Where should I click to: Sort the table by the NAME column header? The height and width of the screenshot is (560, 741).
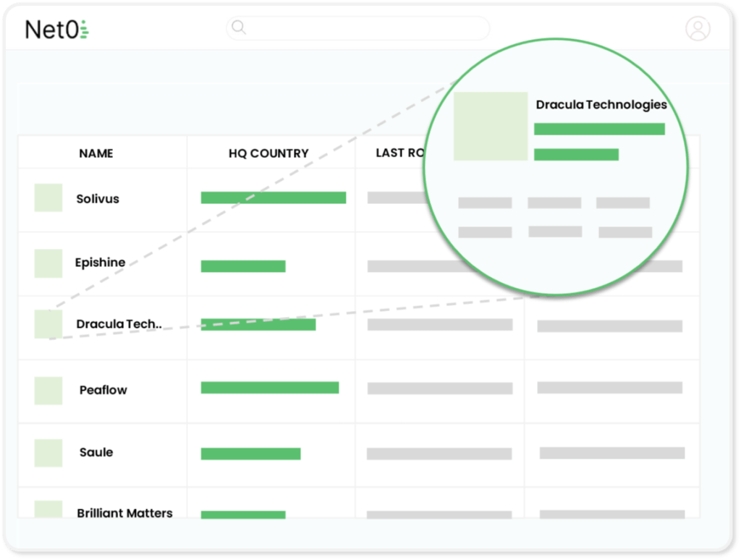point(95,153)
